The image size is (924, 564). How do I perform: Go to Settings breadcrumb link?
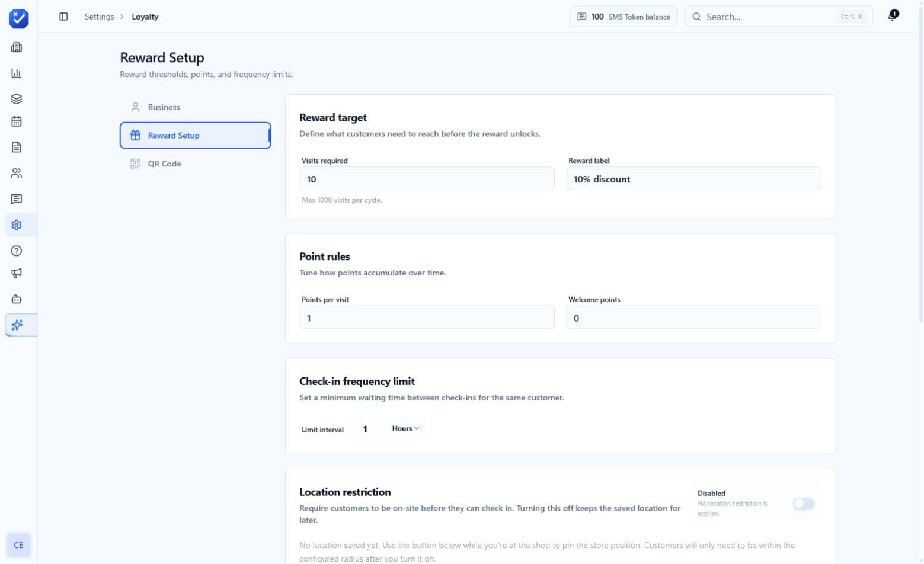99,17
